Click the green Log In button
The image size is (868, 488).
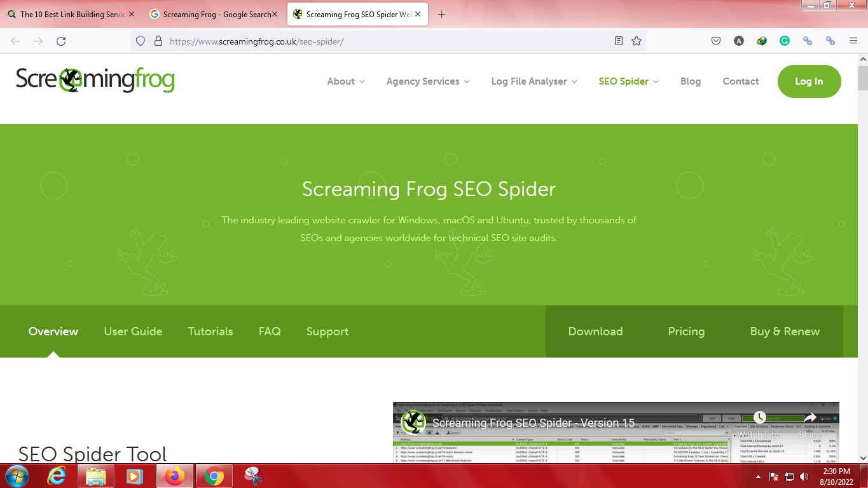809,81
